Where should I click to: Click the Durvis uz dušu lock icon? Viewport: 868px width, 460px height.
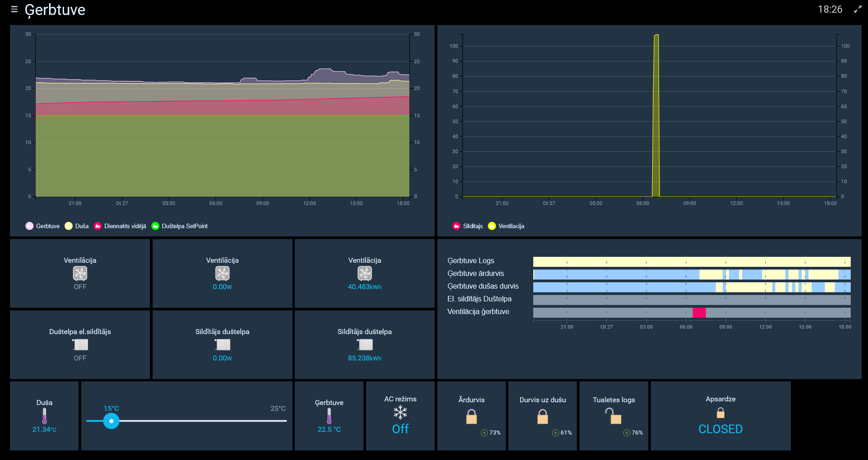[542, 417]
